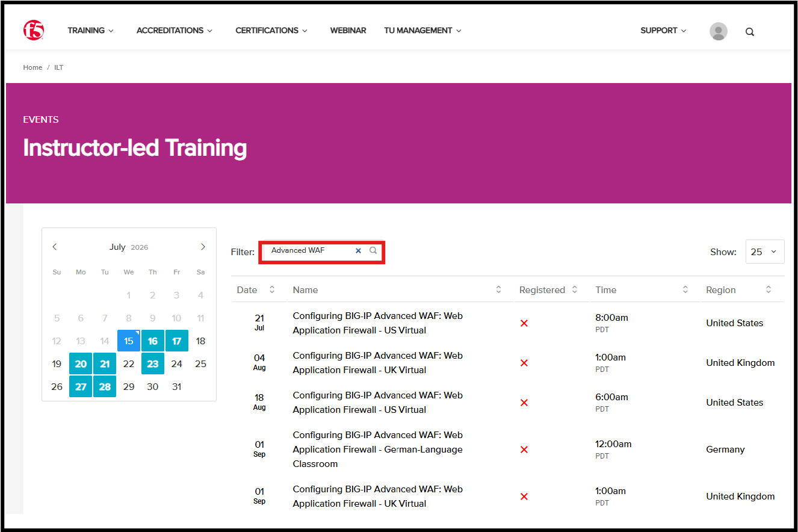This screenshot has width=798, height=532.
Task: Go to Home breadcrumb
Action: pyautogui.click(x=32, y=67)
